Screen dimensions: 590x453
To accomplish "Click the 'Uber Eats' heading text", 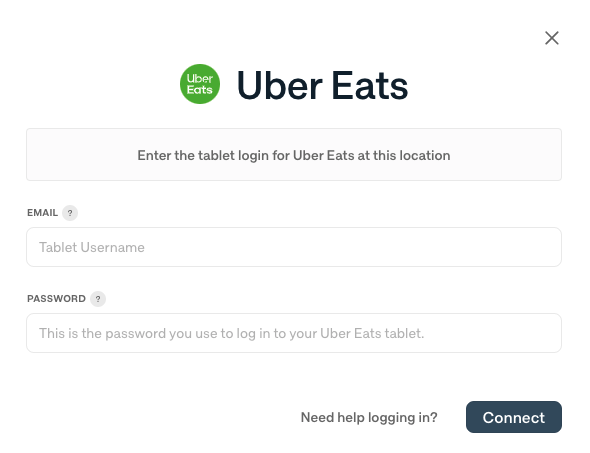I will point(322,85).
